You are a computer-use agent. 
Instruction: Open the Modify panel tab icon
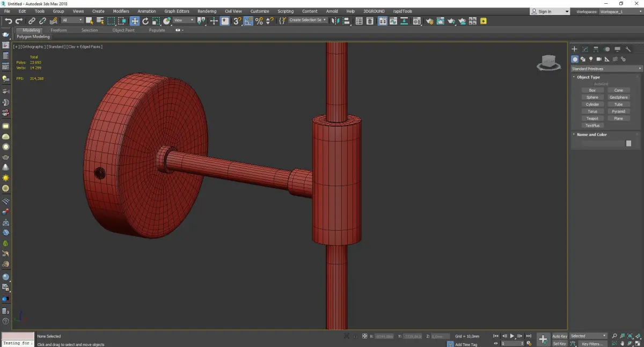pos(585,49)
